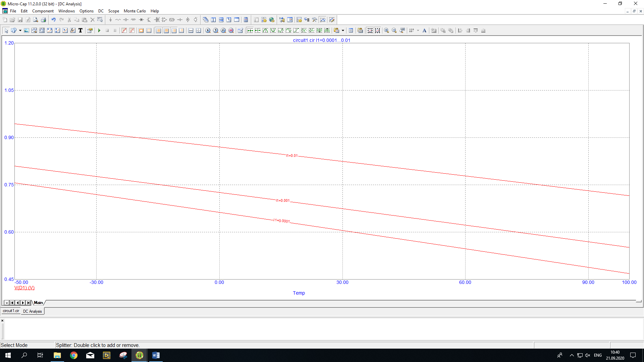Open the Scope menu
This screenshot has height=362, width=644.
point(114,11)
